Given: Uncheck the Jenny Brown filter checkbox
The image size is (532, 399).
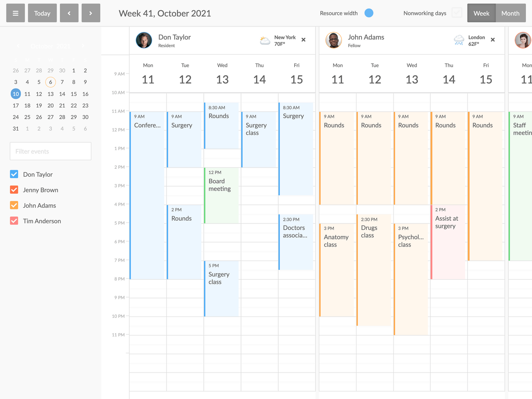Looking at the screenshot, I should pos(14,190).
